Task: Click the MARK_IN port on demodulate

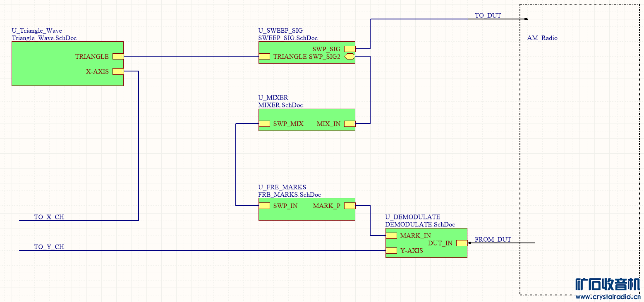Action: 391,236
